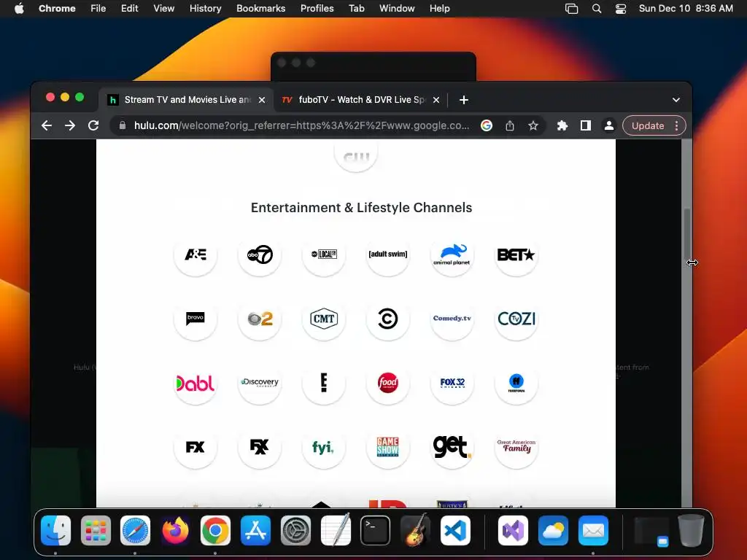Open the View menu
The image size is (747, 560).
(163, 9)
